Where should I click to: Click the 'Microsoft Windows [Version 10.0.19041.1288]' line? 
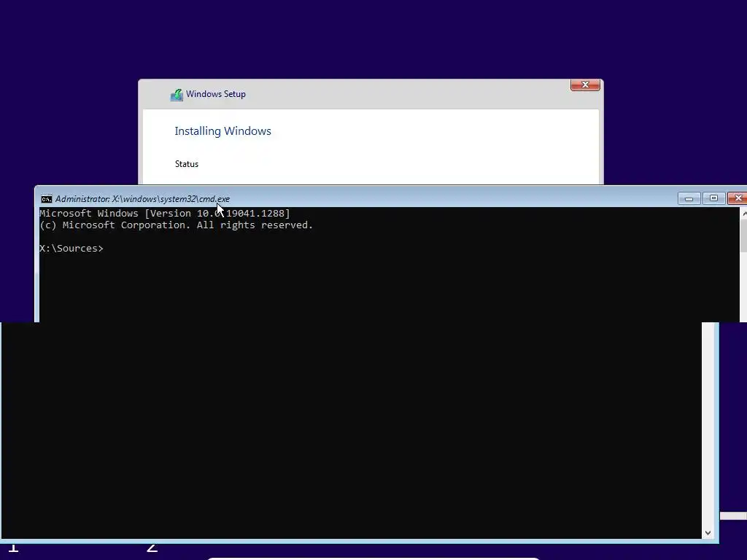[165, 214]
